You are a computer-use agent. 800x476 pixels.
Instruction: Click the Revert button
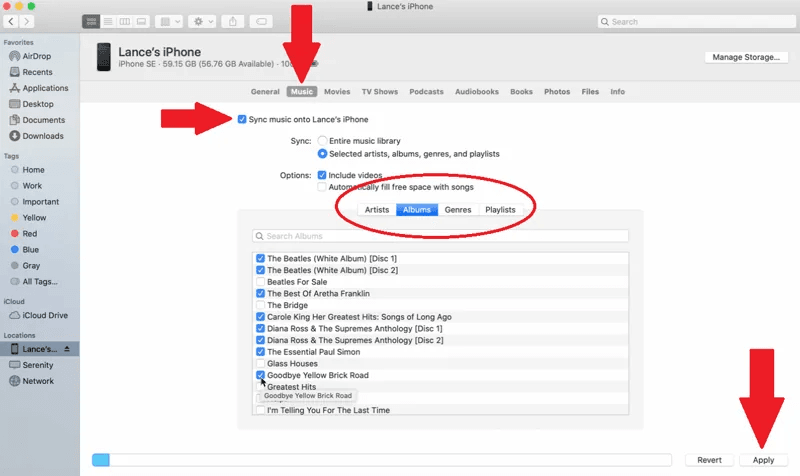coord(709,460)
